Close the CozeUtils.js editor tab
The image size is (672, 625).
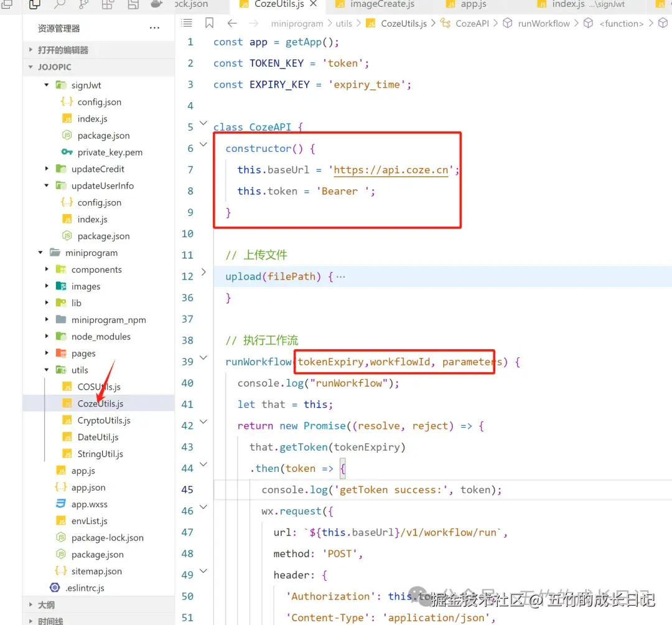point(314,4)
